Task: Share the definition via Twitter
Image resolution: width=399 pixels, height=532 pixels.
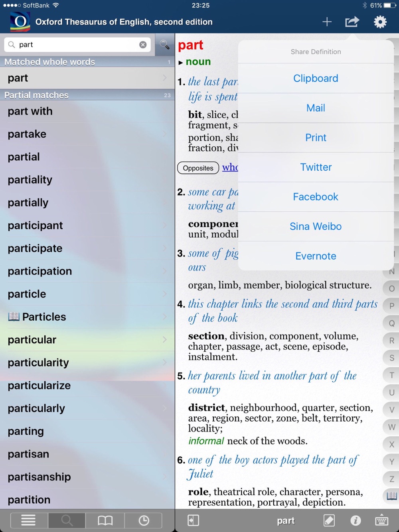Action: (316, 167)
